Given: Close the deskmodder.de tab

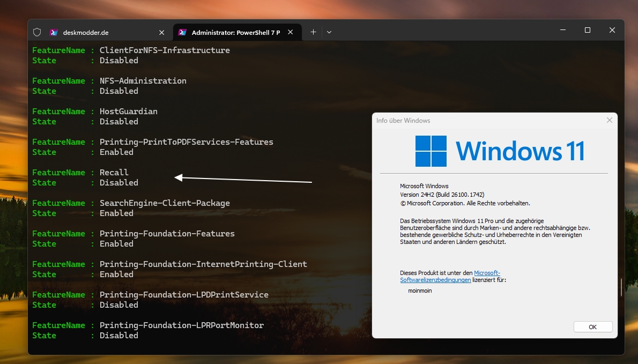Looking at the screenshot, I should [161, 32].
